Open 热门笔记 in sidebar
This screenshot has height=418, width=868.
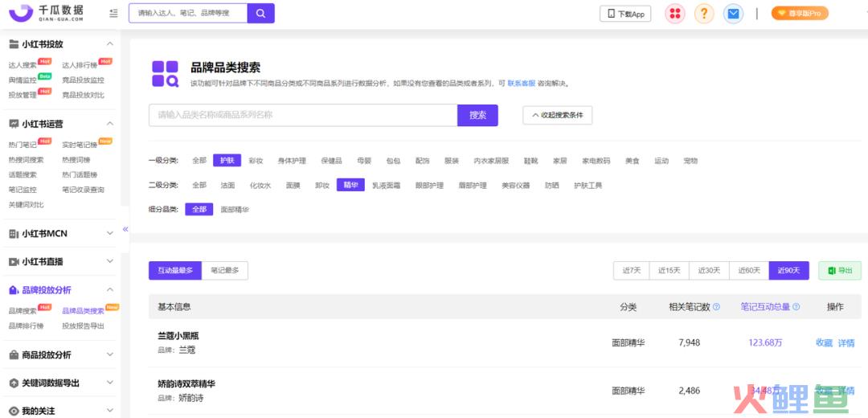pos(23,145)
